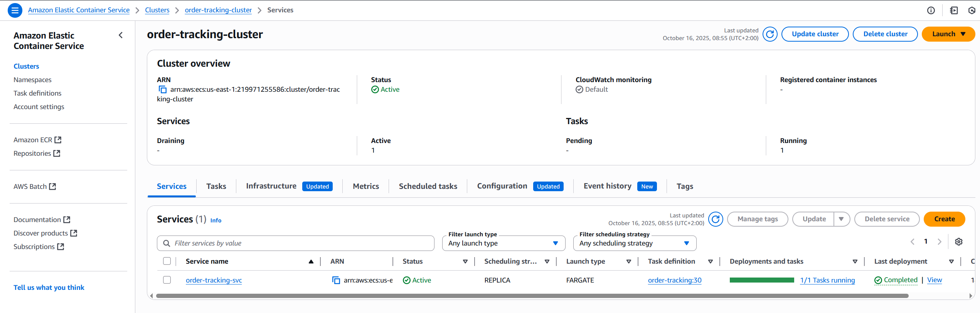Open the info circle icon in header
This screenshot has width=980, height=313.
(931, 10)
